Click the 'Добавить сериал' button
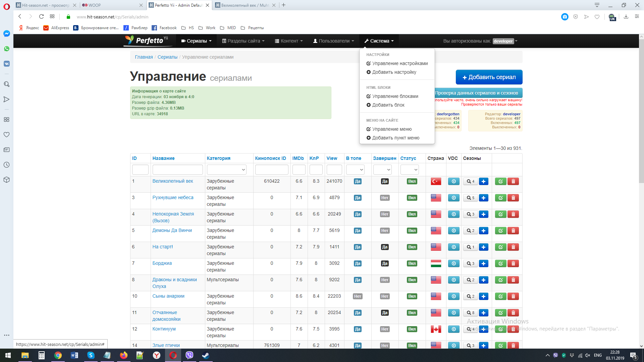The image size is (644, 362). point(489,77)
